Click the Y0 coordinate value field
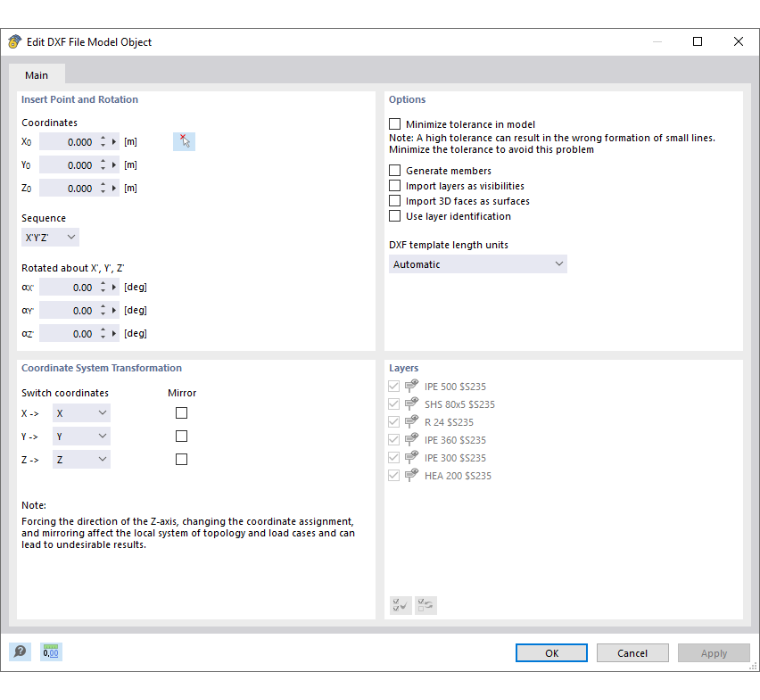 click(x=68, y=165)
